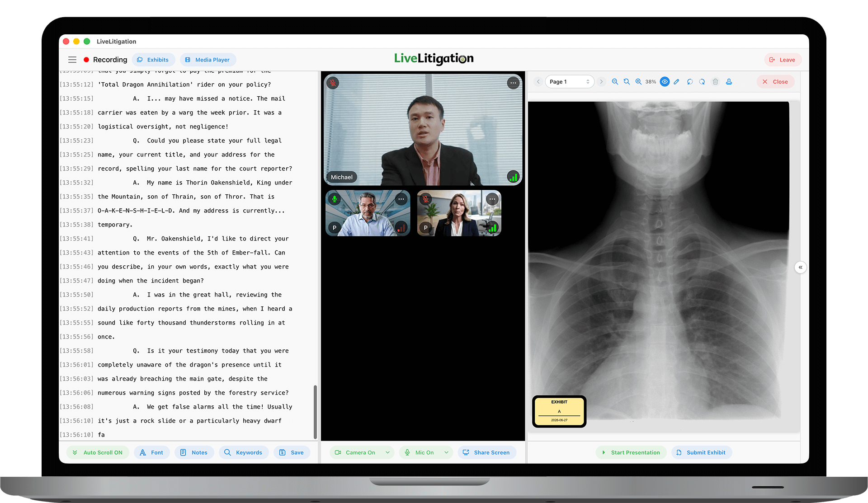Zoom out of the exhibit

coord(615,82)
